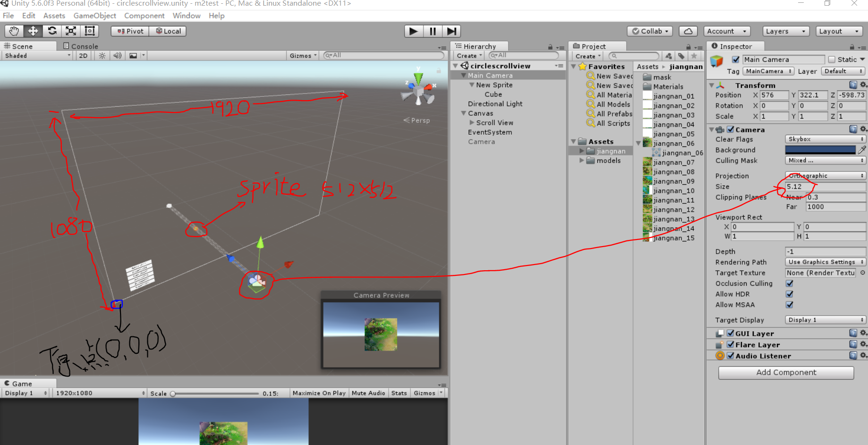Open the cloud services button
The image size is (868, 445).
pyautogui.click(x=688, y=31)
